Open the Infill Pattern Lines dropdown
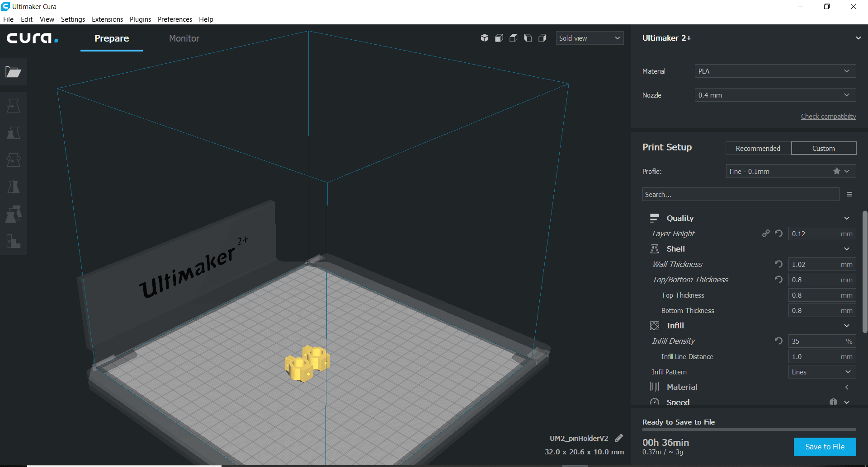This screenshot has height=467, width=868. 822,372
